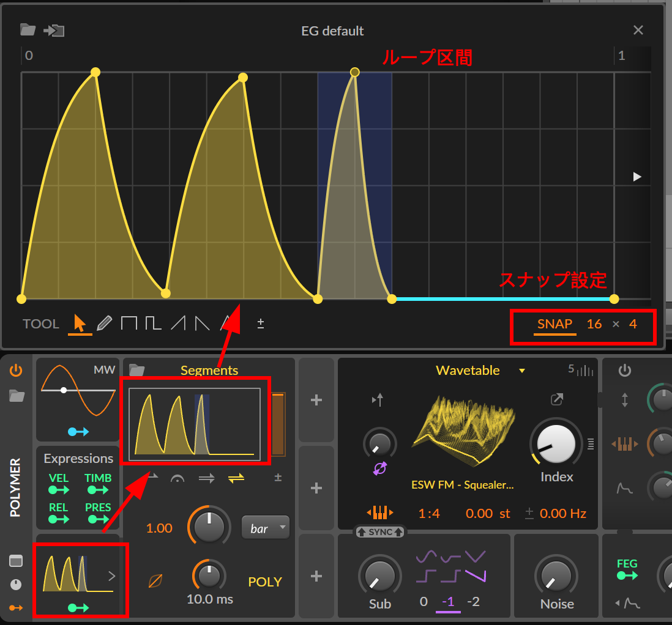
Task: Toggle the bipolar ± in Segments module
Action: pos(278,477)
